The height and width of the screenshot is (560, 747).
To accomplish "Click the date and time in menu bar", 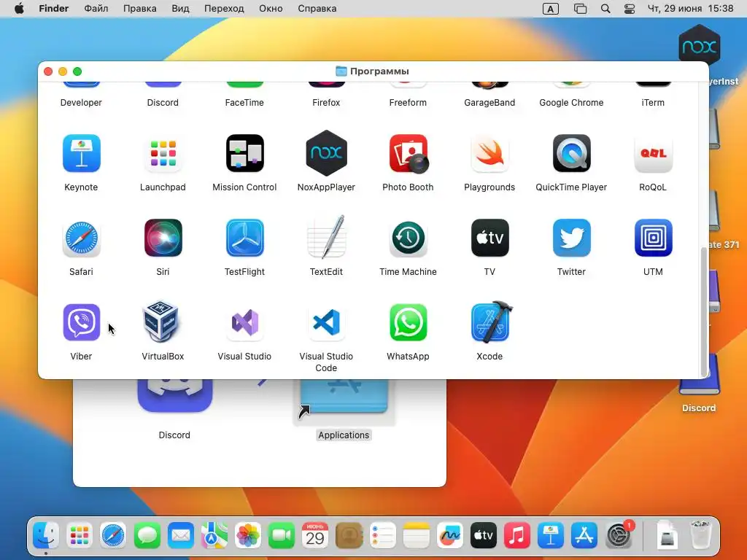I will tap(690, 9).
